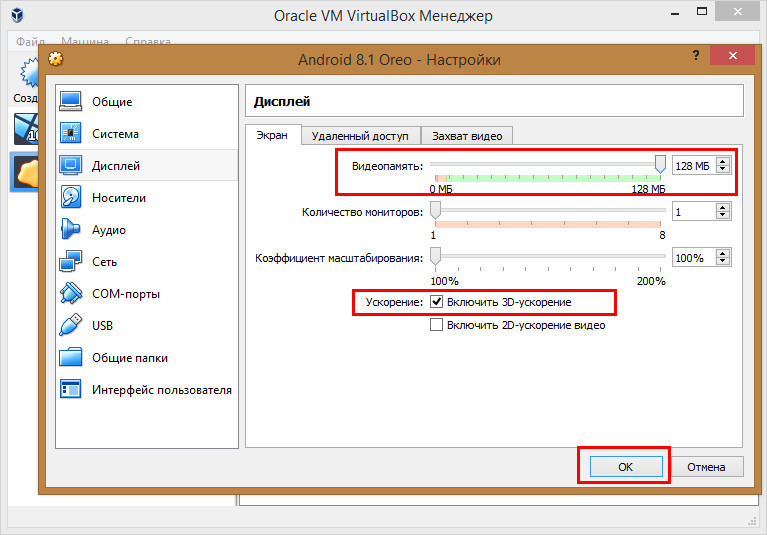
Task: Open Интерфейс пользователя icon
Action: 71,389
